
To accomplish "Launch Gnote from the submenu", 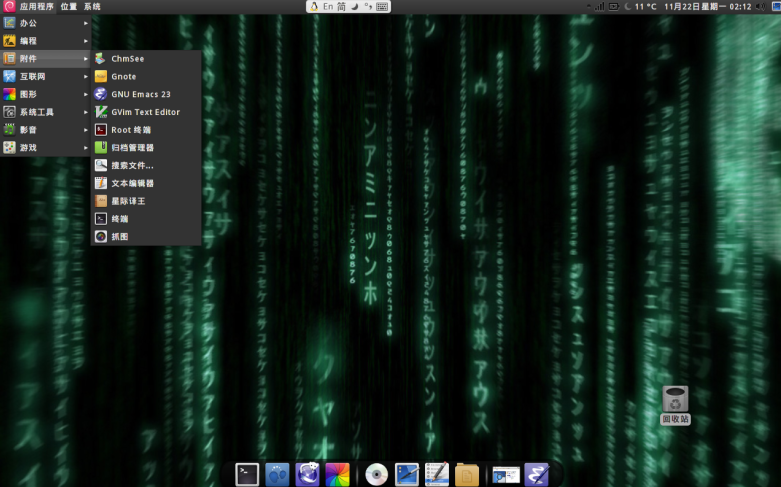I will 146,77.
